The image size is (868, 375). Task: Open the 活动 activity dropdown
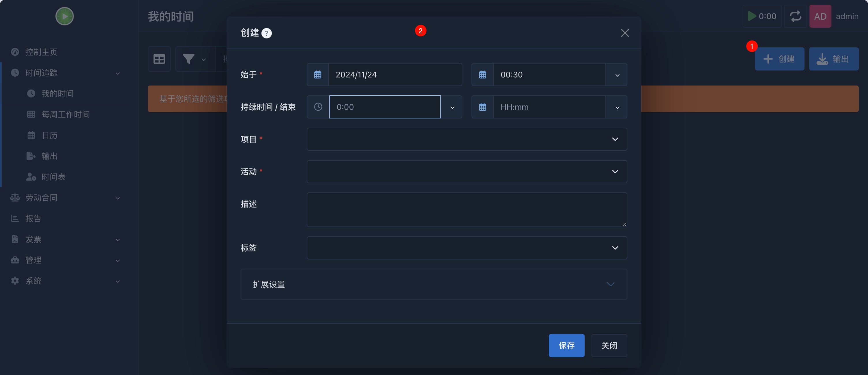(467, 172)
